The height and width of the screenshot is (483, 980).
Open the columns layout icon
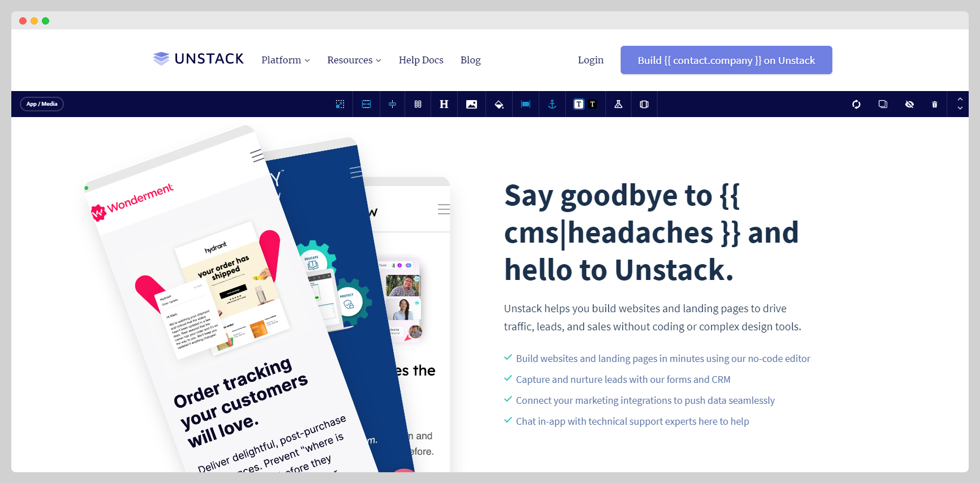pyautogui.click(x=418, y=104)
